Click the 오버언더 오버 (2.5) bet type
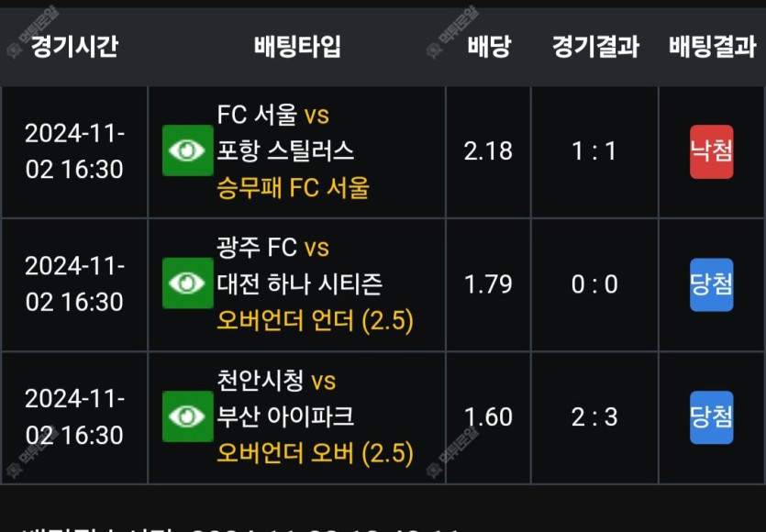This screenshot has width=766, height=532. [316, 454]
